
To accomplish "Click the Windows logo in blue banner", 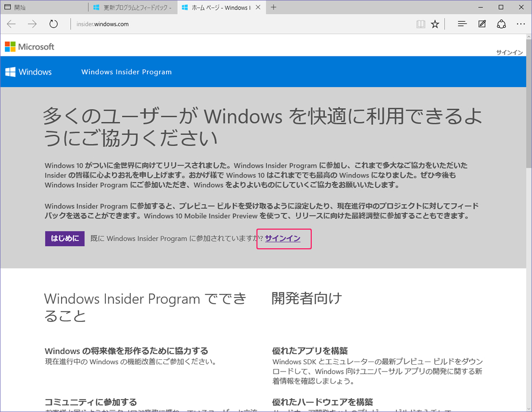I will pos(29,72).
